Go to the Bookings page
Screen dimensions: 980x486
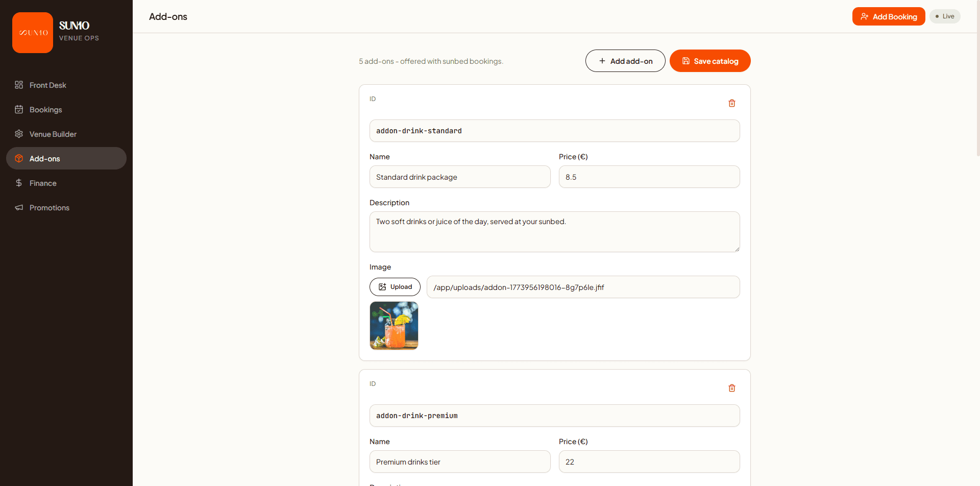click(x=45, y=110)
